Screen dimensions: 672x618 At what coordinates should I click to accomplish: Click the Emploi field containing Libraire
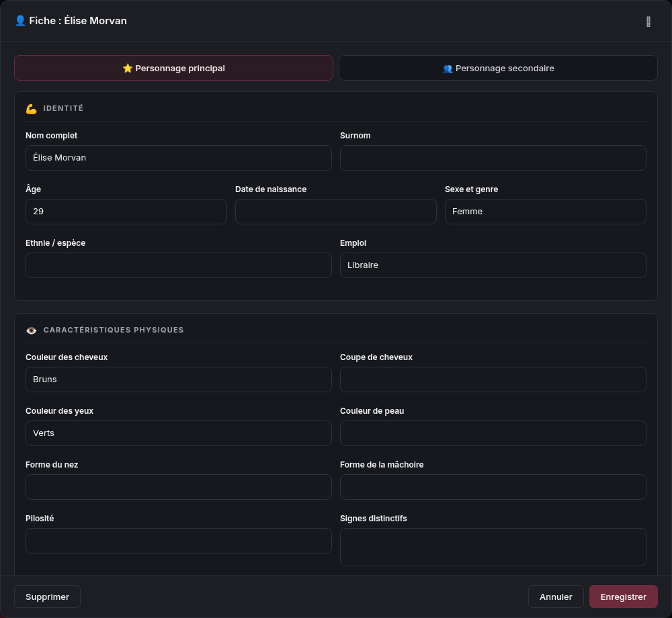pos(493,265)
